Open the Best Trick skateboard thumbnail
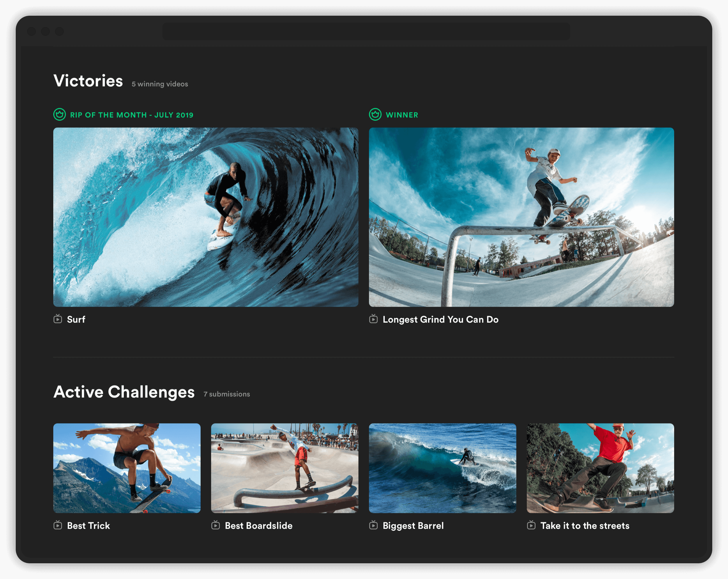Image resolution: width=728 pixels, height=579 pixels. [127, 468]
